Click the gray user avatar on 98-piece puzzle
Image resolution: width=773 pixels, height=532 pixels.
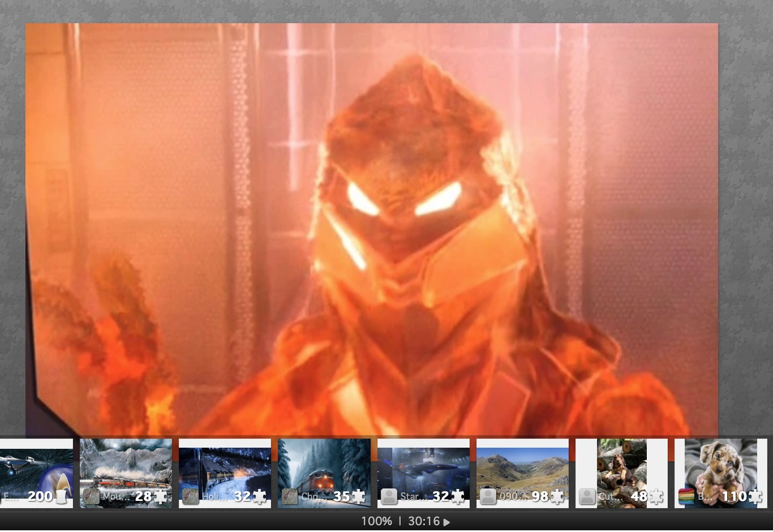(x=488, y=496)
